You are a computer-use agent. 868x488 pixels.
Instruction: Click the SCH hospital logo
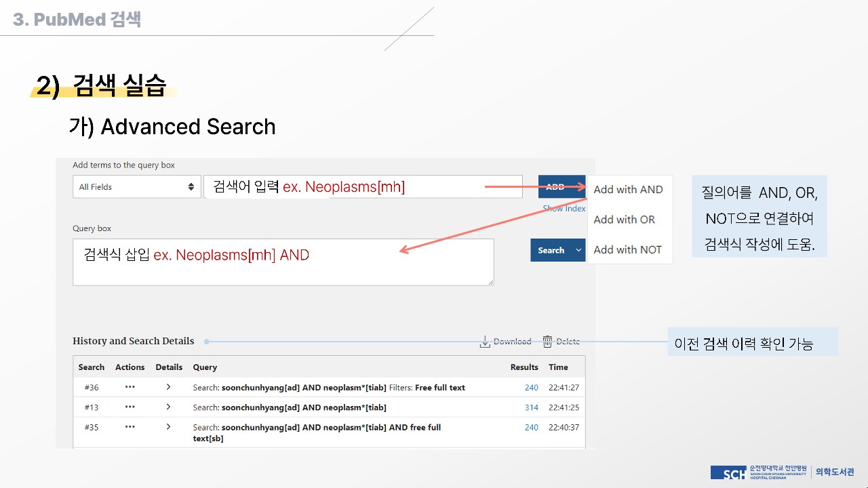click(759, 472)
